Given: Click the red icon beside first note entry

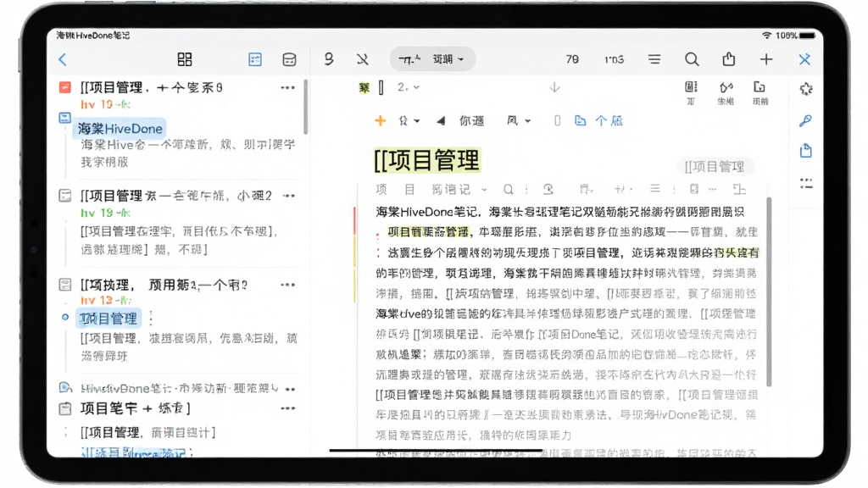Looking at the screenshot, I should click(64, 87).
